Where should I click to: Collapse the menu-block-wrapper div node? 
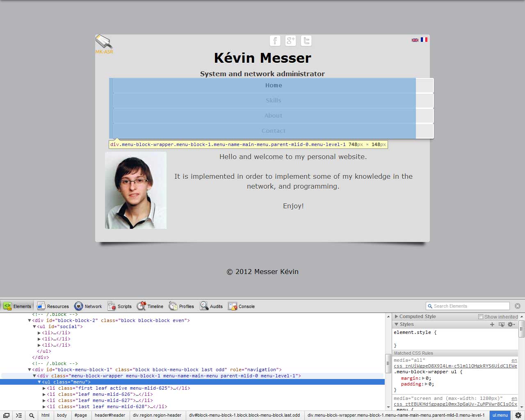click(34, 376)
